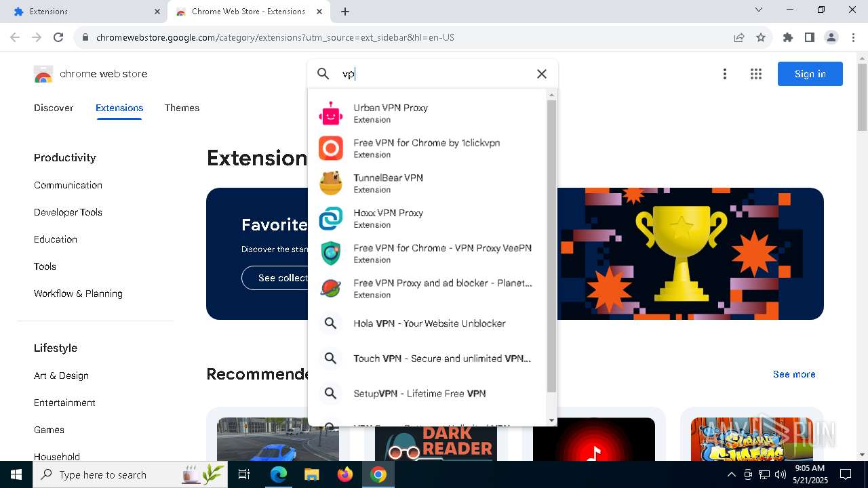Click Windows taskbar search box
Image resolution: width=868 pixels, height=488 pixels.
click(x=129, y=474)
